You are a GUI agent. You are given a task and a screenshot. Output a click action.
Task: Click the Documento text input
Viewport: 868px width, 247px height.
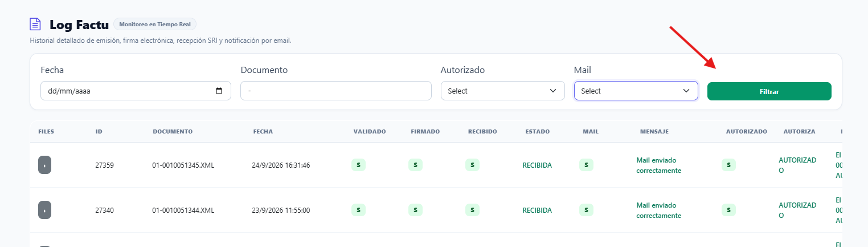[336, 91]
